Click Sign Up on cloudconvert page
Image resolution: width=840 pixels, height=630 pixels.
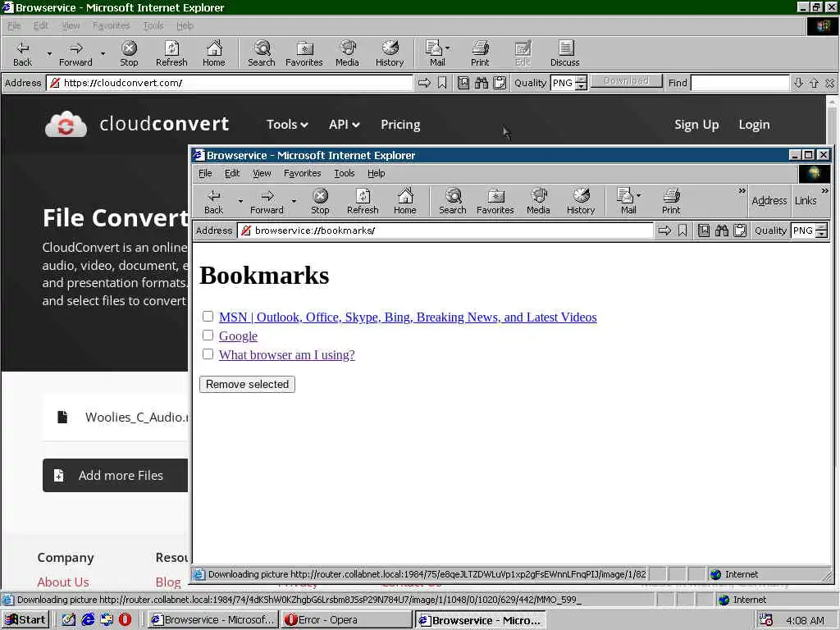[x=696, y=125]
